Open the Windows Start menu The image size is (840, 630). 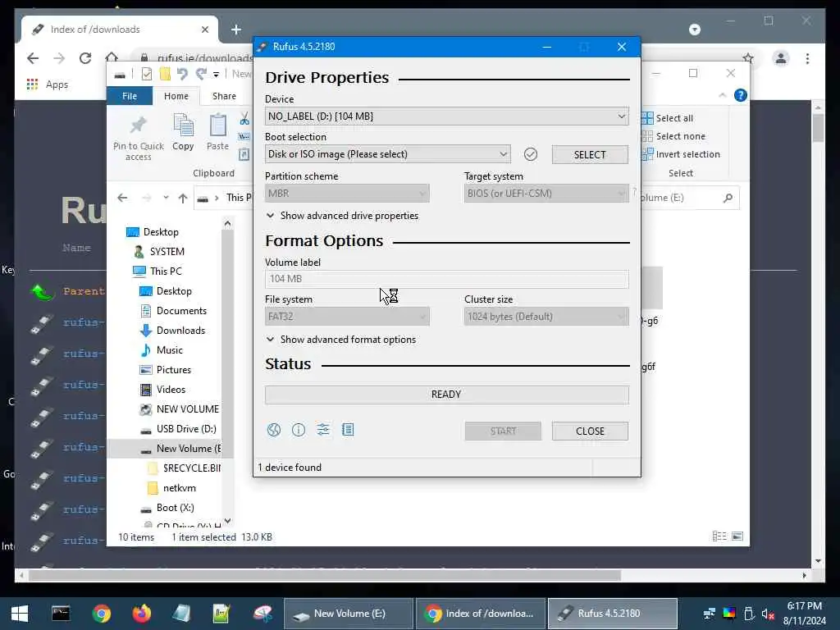point(20,614)
